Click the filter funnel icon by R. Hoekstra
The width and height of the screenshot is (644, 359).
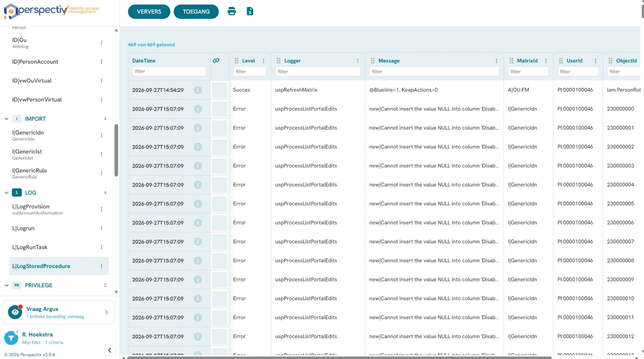point(11,338)
